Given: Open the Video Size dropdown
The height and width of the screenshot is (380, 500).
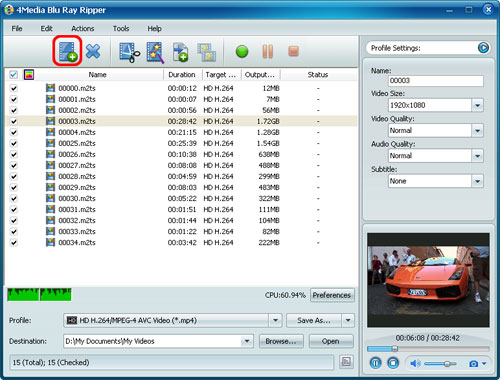Looking at the screenshot, I should [x=477, y=105].
